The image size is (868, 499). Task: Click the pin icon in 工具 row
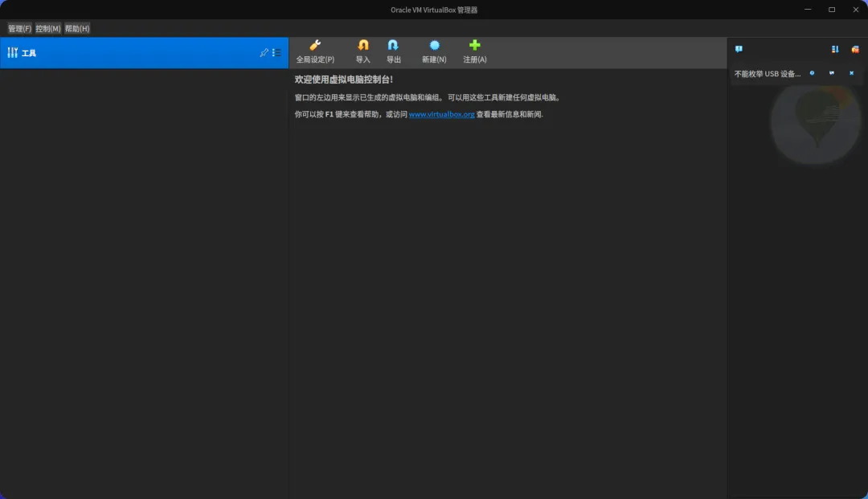click(264, 52)
